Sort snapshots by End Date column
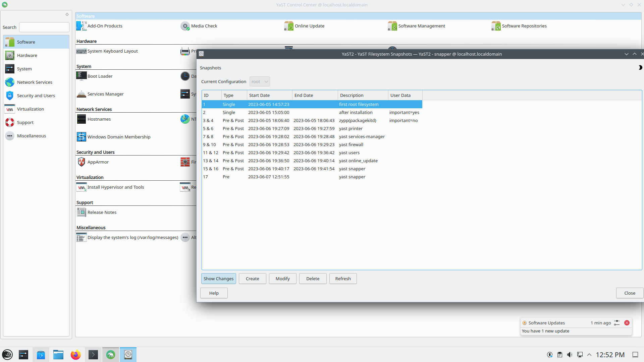The image size is (644, 362). click(315, 95)
